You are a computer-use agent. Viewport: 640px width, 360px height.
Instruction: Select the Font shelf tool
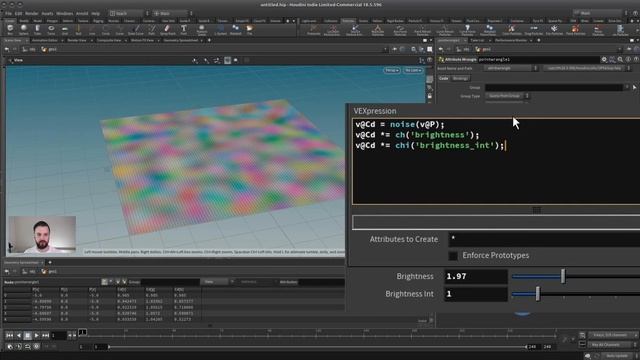pyautogui.click(x=184, y=29)
